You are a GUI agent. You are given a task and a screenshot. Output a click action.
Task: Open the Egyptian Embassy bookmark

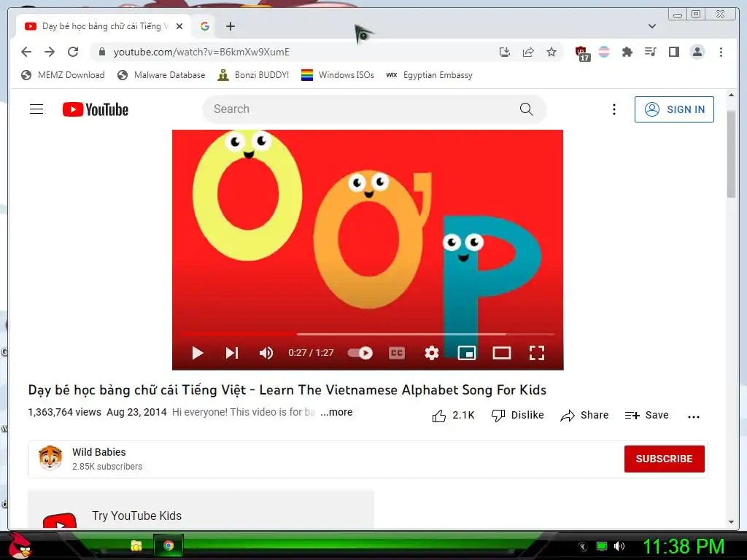click(x=429, y=75)
